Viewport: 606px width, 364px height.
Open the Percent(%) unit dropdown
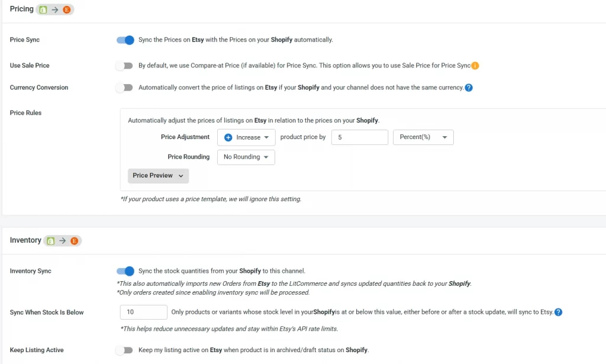(x=423, y=137)
